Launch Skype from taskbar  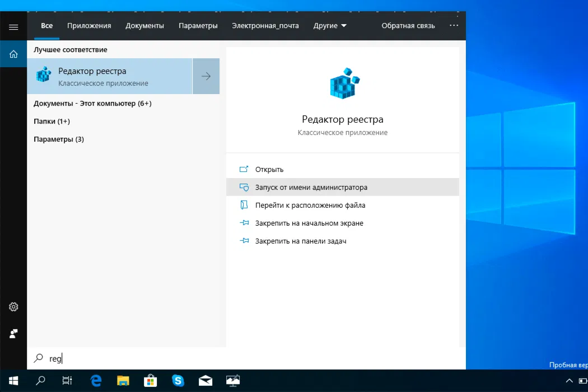pos(178,381)
